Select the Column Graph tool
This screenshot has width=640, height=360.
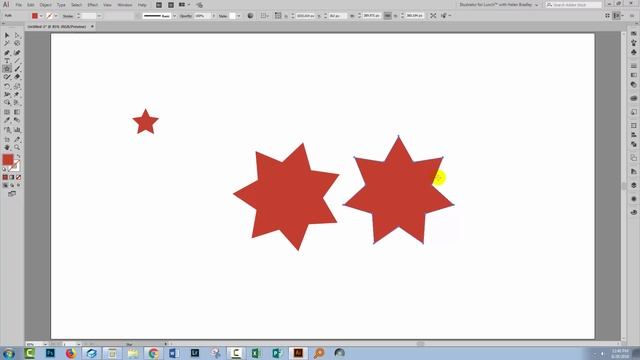click(17, 130)
